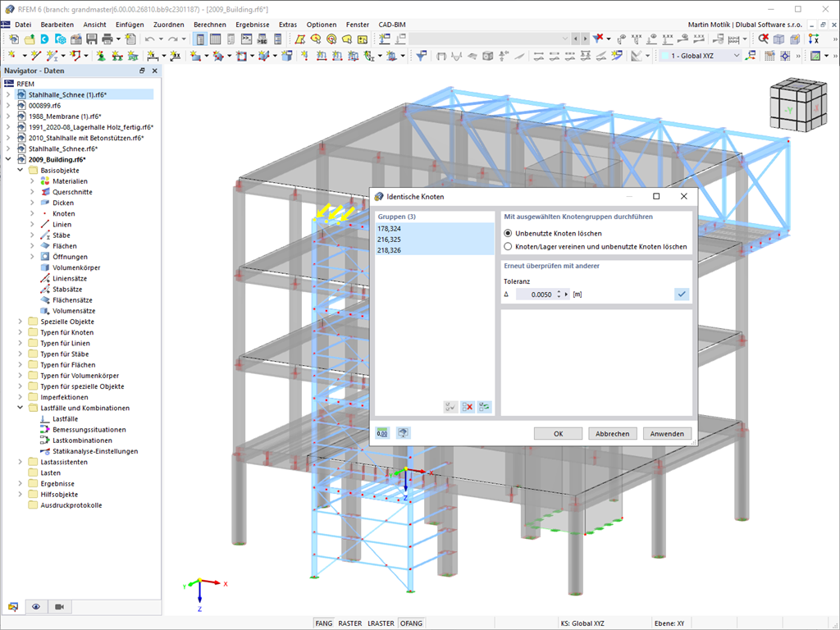Click the funnel filter icon in second toolbar
Viewport: 840px width, 630px height.
coord(422,56)
